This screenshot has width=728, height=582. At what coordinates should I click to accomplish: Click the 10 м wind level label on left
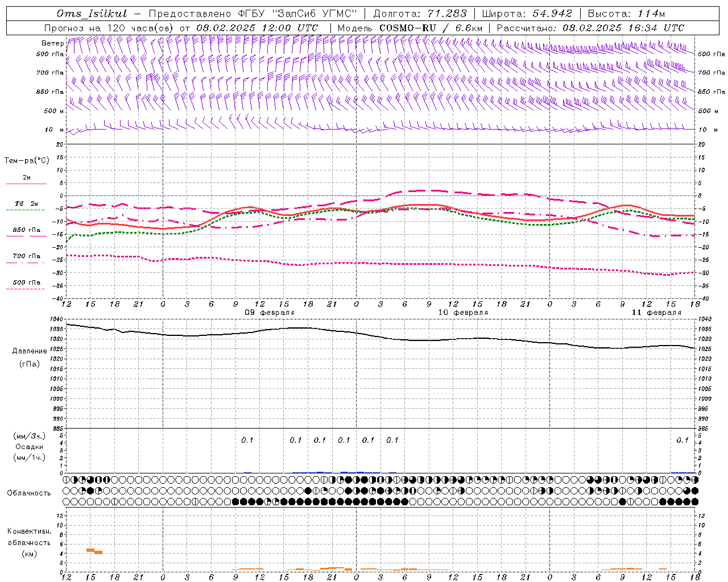coord(54,130)
